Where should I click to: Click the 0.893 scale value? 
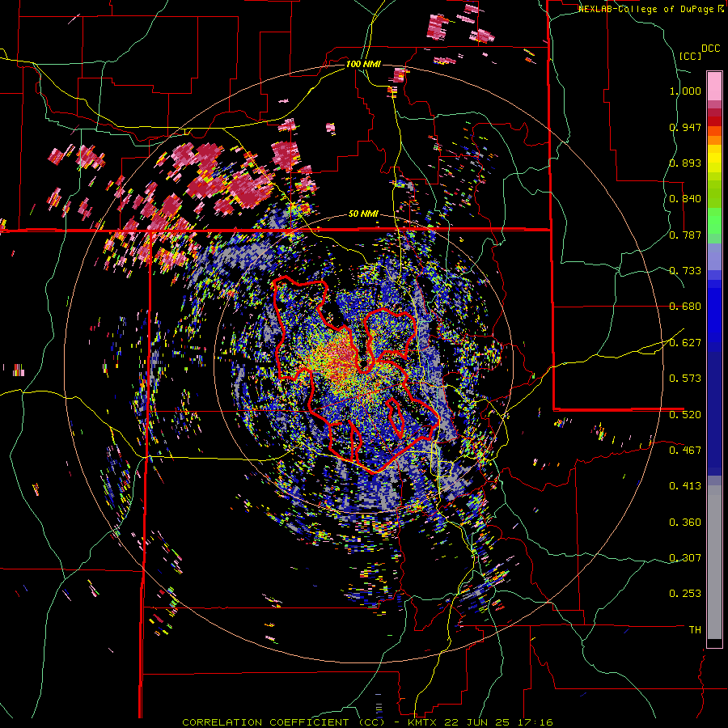685,163
